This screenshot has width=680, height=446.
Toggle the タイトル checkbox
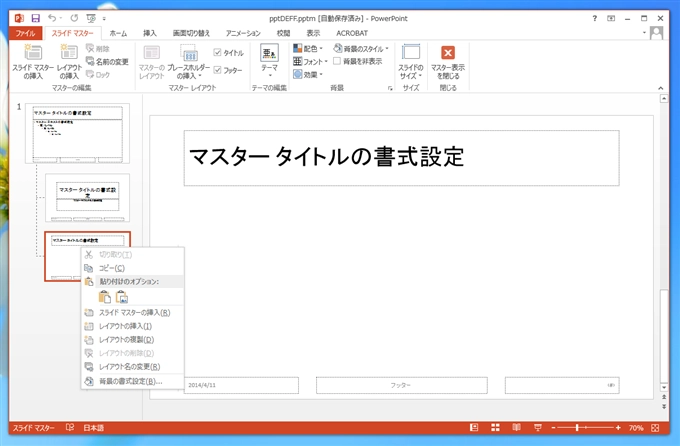229,52
